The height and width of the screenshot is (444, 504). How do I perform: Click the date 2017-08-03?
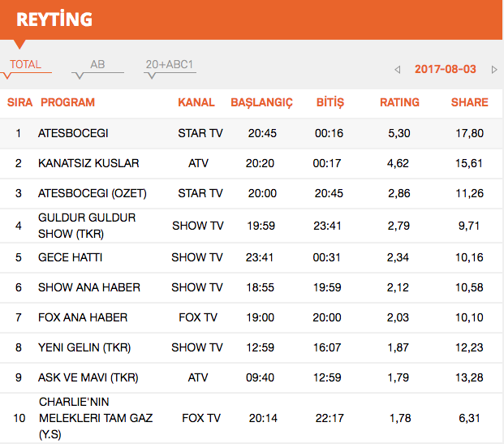tap(445, 70)
